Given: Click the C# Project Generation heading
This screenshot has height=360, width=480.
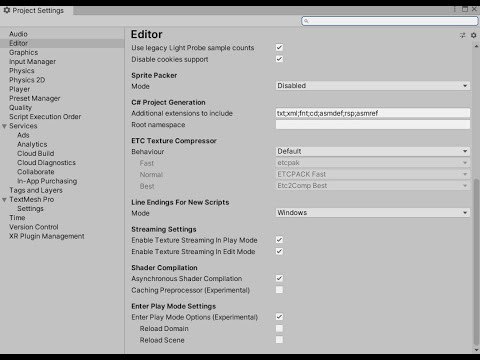Looking at the screenshot, I should pyautogui.click(x=168, y=102).
